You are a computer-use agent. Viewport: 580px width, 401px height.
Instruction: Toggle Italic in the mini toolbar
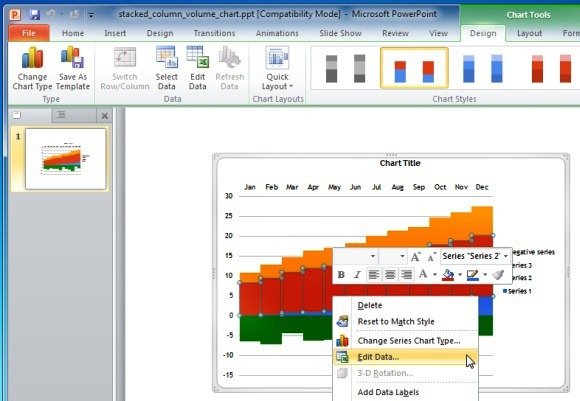[357, 274]
